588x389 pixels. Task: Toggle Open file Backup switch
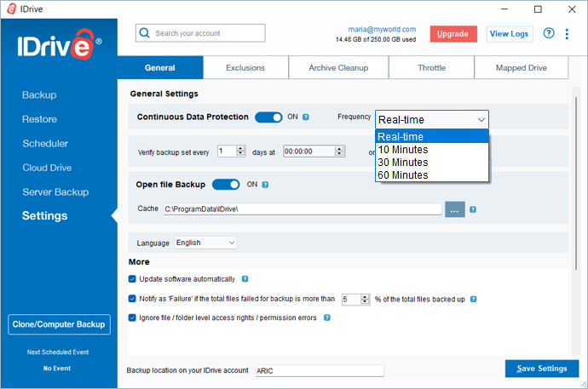click(226, 185)
